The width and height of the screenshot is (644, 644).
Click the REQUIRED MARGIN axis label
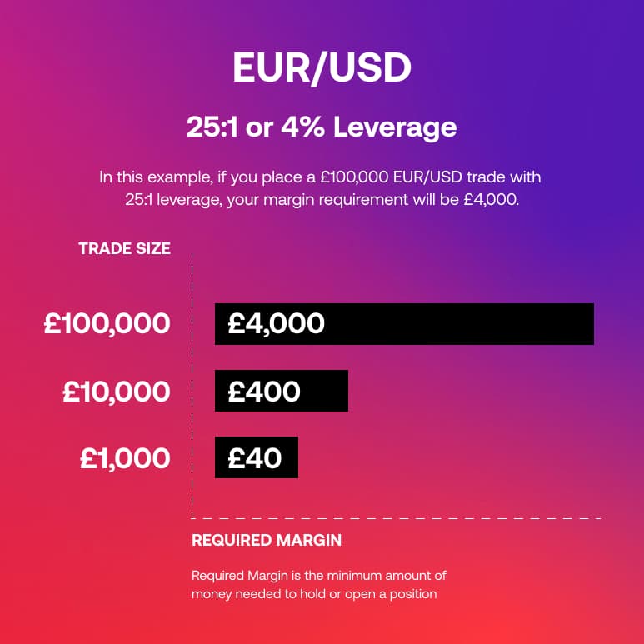tap(267, 540)
